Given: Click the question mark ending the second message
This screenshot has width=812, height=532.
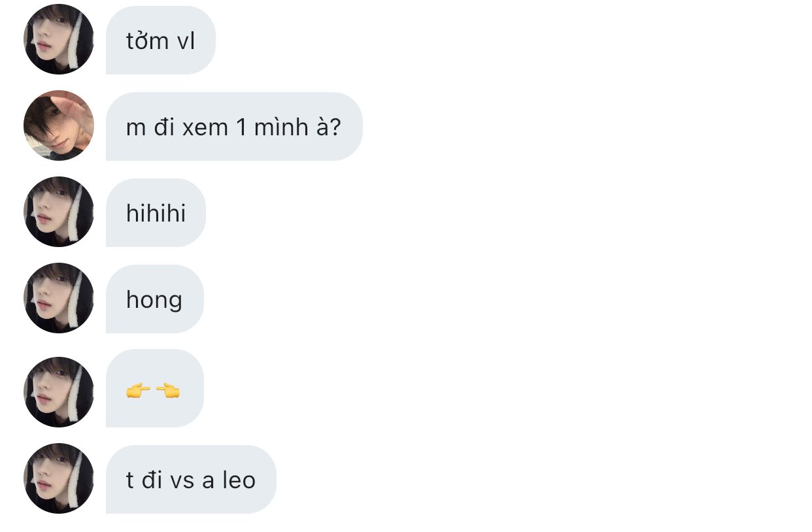Looking at the screenshot, I should tap(335, 127).
